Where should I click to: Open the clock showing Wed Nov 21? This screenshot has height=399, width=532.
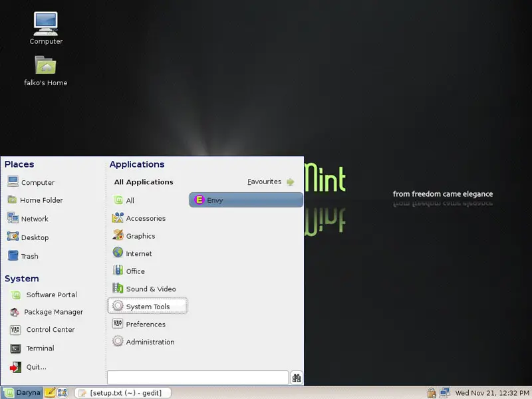(492, 393)
